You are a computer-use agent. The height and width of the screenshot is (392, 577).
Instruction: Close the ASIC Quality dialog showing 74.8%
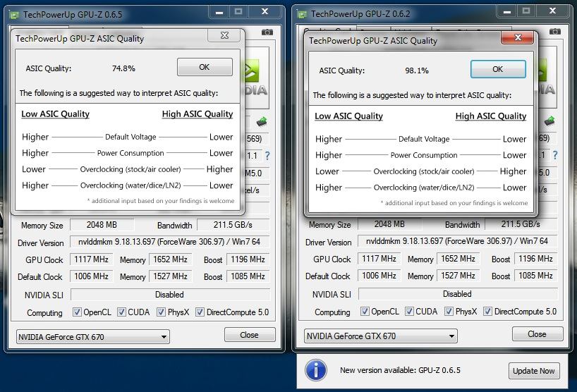point(224,35)
